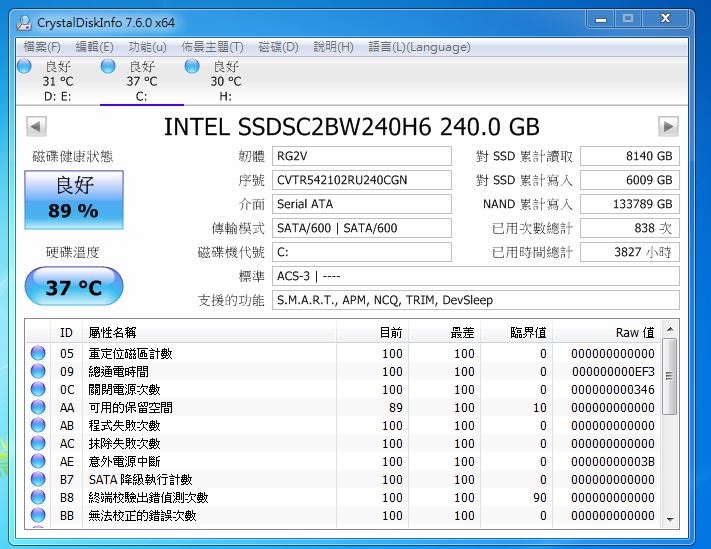
Task: Click status orb for attribute AE row
Action: tap(38, 461)
